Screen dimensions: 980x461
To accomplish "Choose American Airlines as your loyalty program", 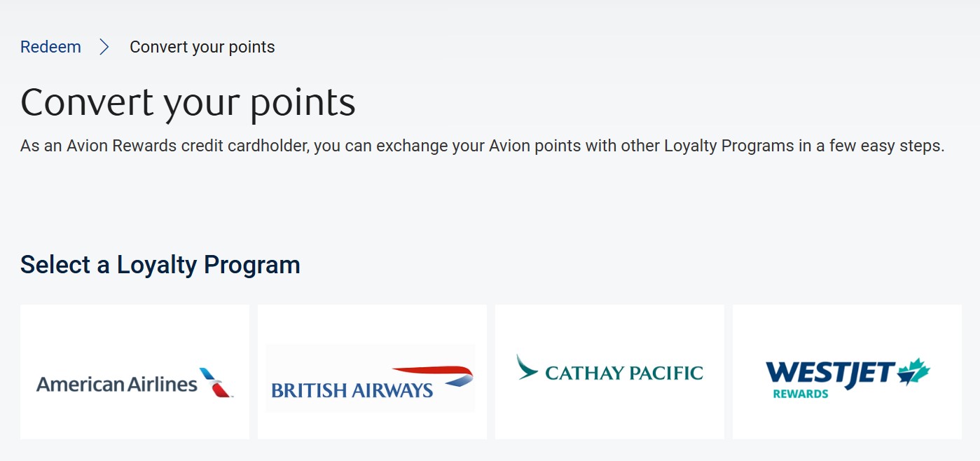I will (134, 371).
